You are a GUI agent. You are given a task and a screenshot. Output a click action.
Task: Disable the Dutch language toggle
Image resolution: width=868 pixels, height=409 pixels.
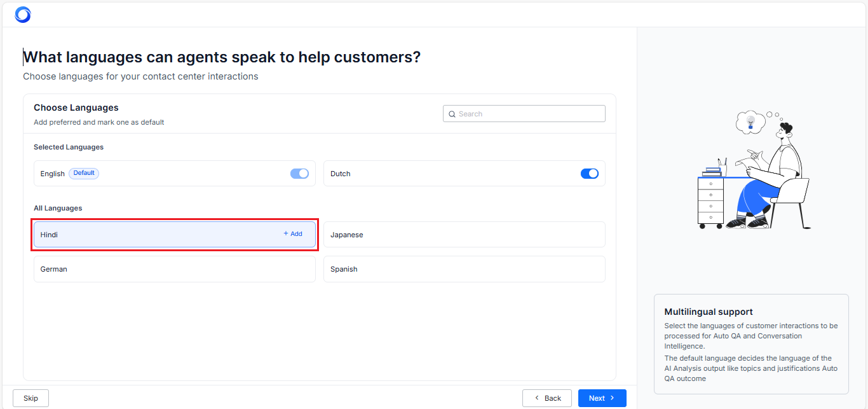(x=589, y=174)
